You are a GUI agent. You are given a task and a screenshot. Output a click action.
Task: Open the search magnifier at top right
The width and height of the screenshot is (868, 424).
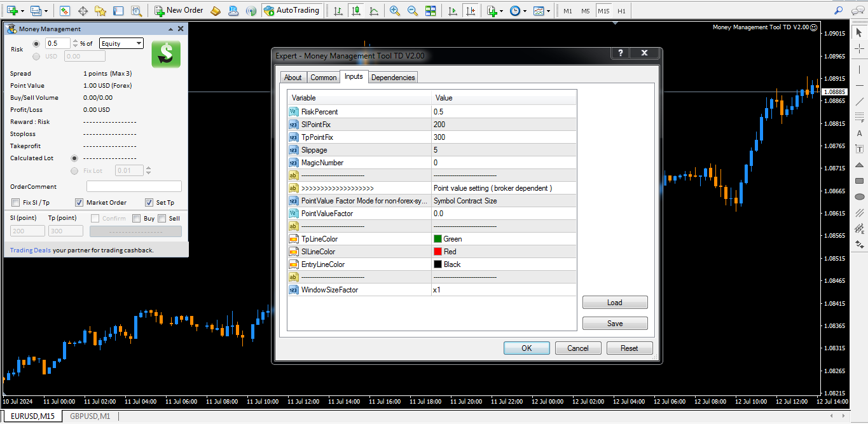tap(838, 10)
